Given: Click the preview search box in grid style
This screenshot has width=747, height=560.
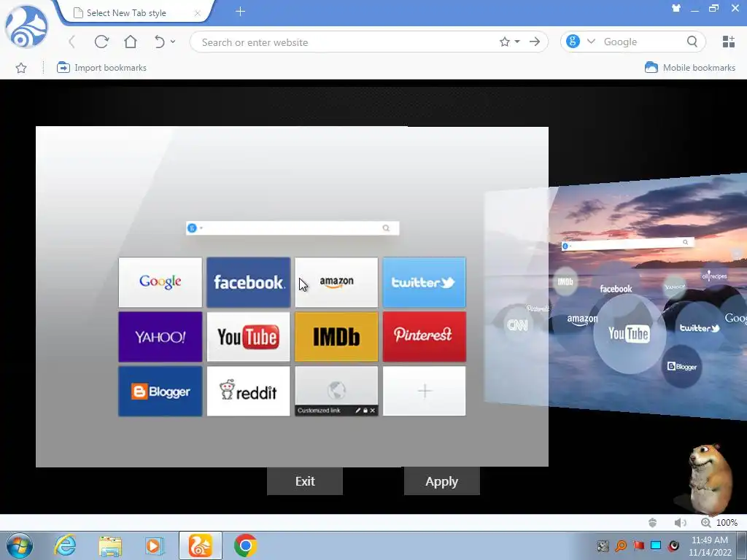Looking at the screenshot, I should pos(293,228).
